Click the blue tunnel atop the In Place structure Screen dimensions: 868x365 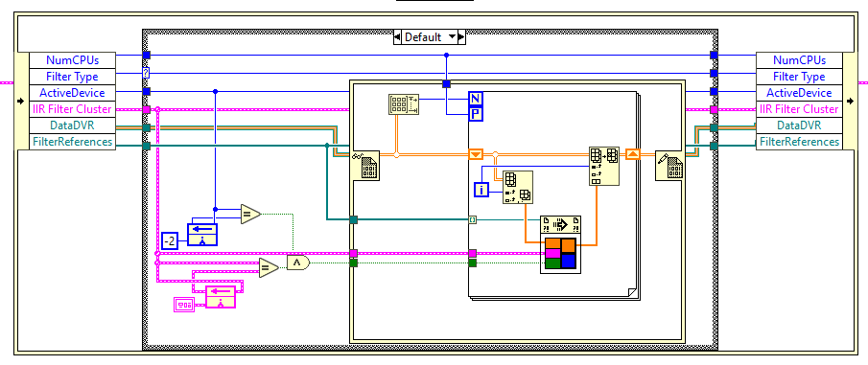[447, 84]
